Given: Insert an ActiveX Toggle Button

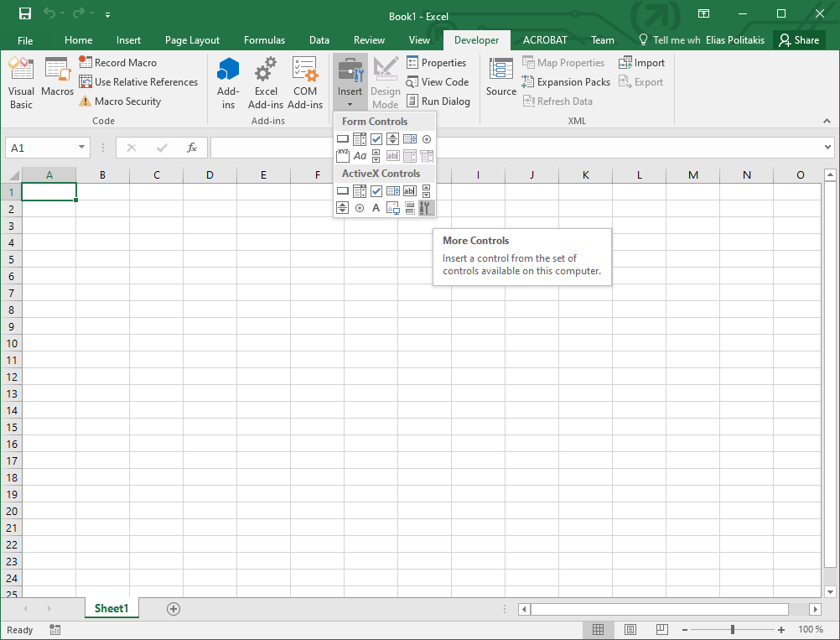Looking at the screenshot, I should pos(410,208).
